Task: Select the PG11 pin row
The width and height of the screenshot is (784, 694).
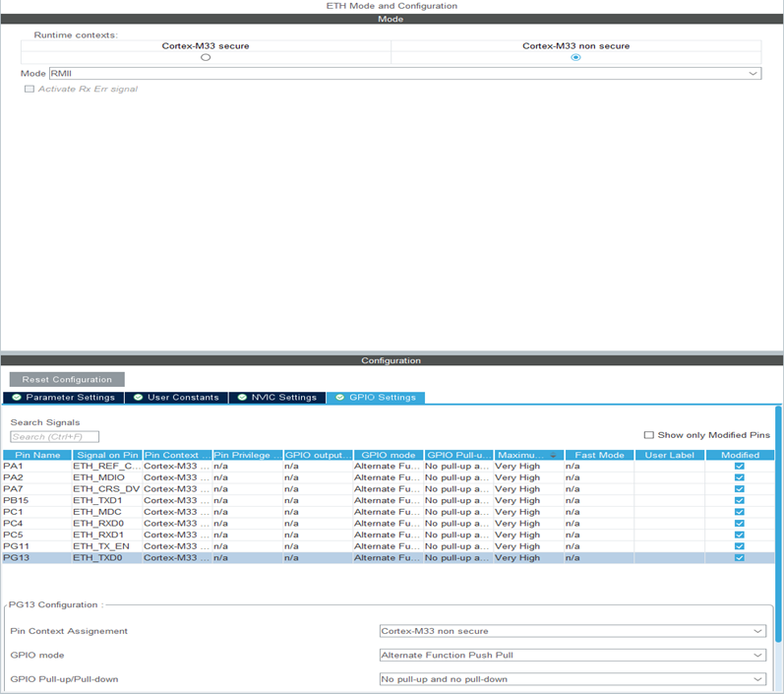Action: [x=389, y=546]
